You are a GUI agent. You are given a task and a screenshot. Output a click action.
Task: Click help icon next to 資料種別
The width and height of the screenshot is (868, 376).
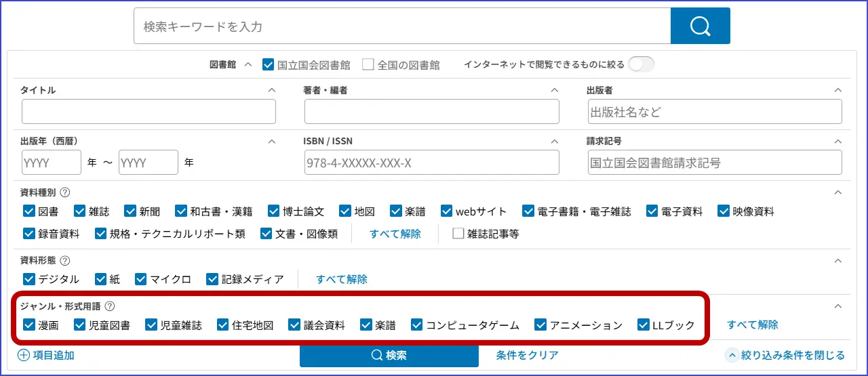click(x=65, y=192)
